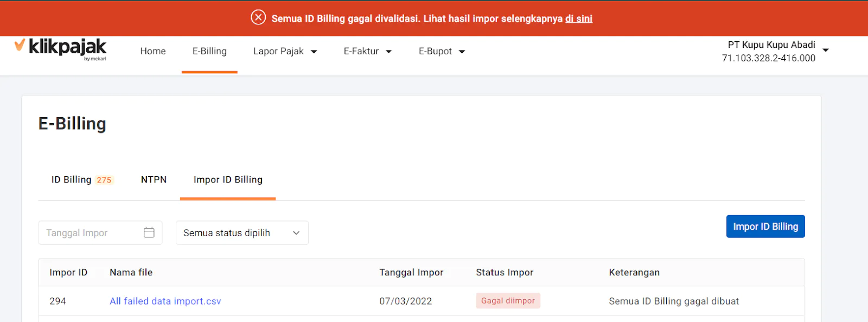Click the blue Impor ID Billing button
Image resolution: width=868 pixels, height=322 pixels.
tap(765, 226)
